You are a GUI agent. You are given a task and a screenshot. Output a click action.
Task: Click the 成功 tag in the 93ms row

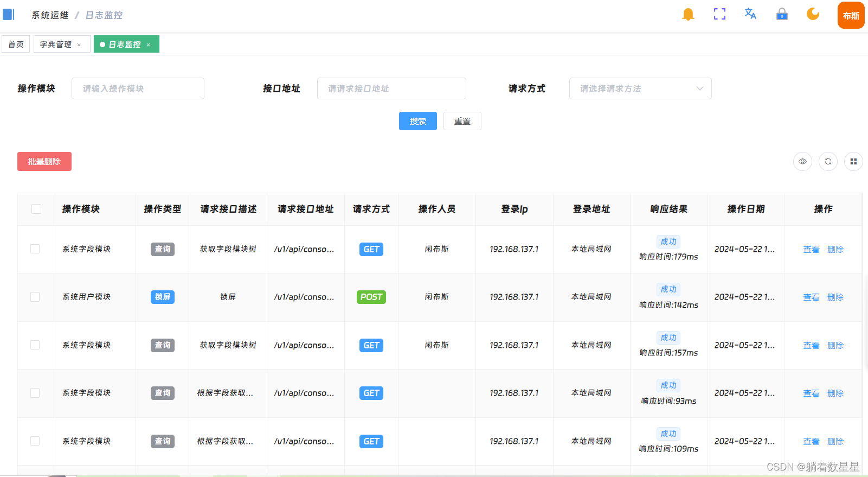[x=668, y=385]
